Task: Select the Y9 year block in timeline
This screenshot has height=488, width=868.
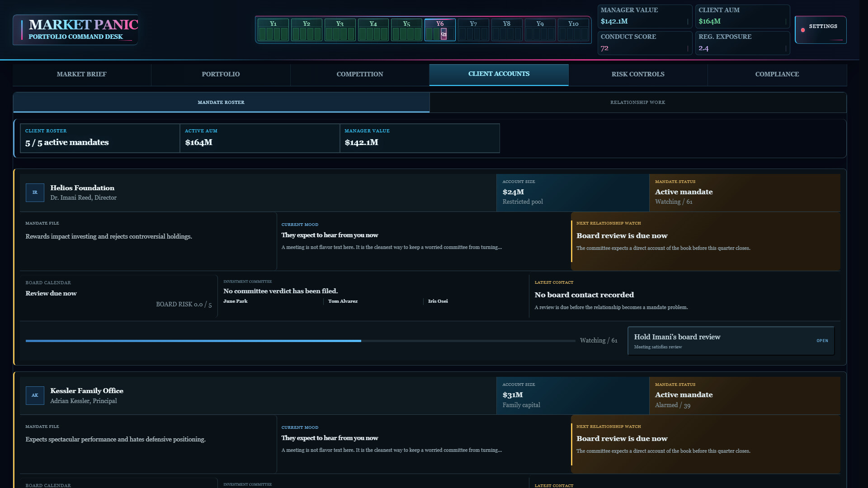Action: click(540, 30)
